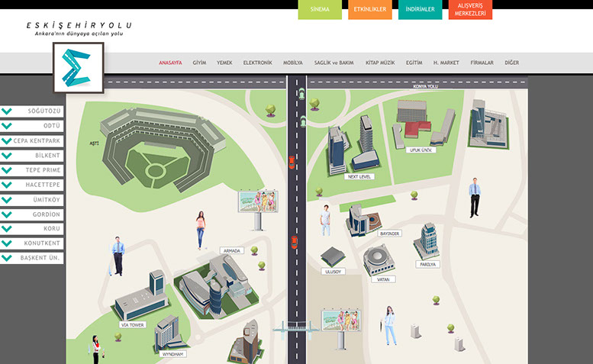Open the Sinema tab
The width and height of the screenshot is (593, 364).
tap(320, 10)
